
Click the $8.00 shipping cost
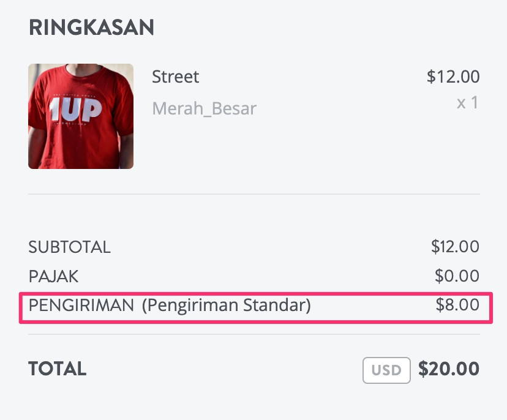[457, 304]
